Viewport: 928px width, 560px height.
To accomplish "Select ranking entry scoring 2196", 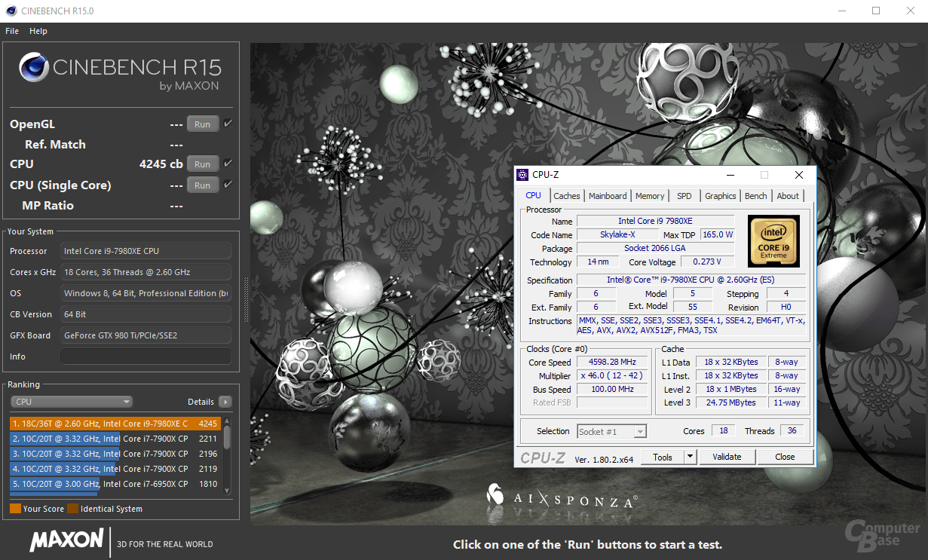I will tap(115, 454).
